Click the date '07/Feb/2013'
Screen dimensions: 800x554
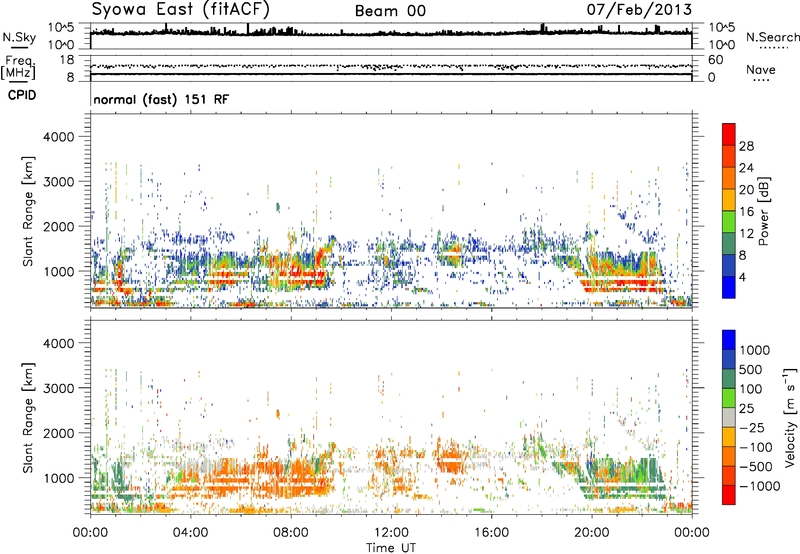(x=639, y=9)
